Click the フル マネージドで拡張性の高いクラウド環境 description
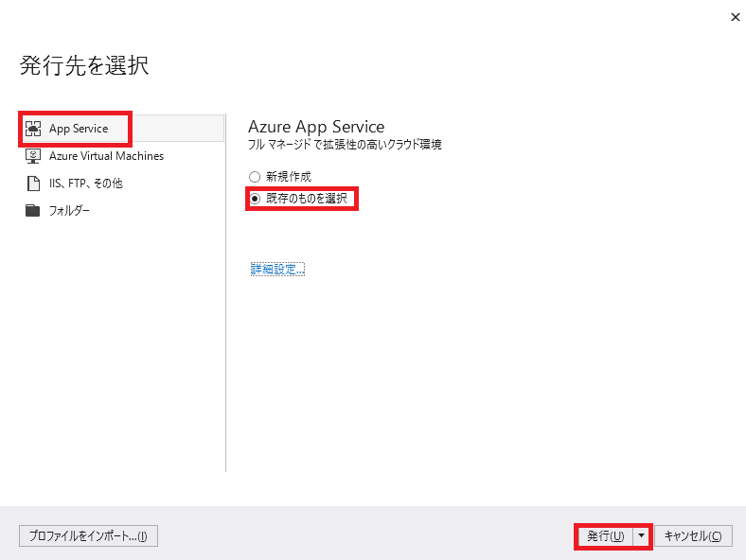746x560 pixels. coord(345,145)
